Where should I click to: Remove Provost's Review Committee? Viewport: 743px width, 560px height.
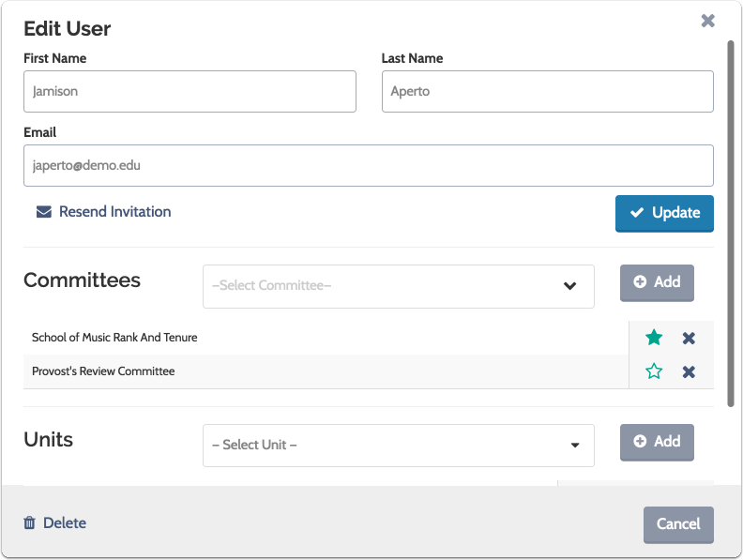click(x=689, y=371)
